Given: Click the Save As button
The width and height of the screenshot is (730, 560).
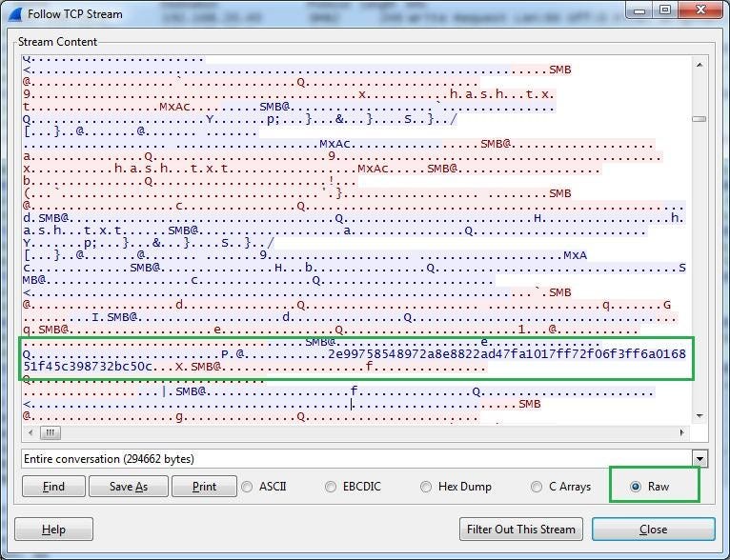Looking at the screenshot, I should [129, 487].
